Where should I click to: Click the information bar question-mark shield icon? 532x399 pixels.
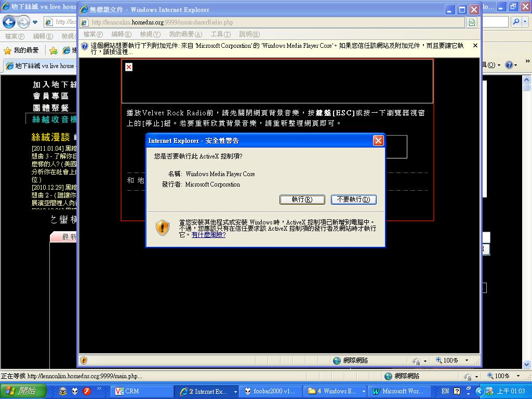[x=85, y=46]
